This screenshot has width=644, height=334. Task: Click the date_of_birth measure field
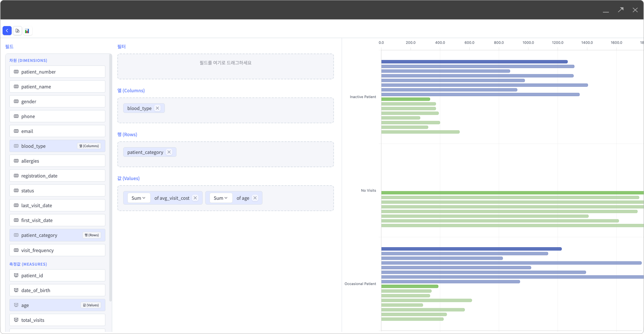coord(57,290)
